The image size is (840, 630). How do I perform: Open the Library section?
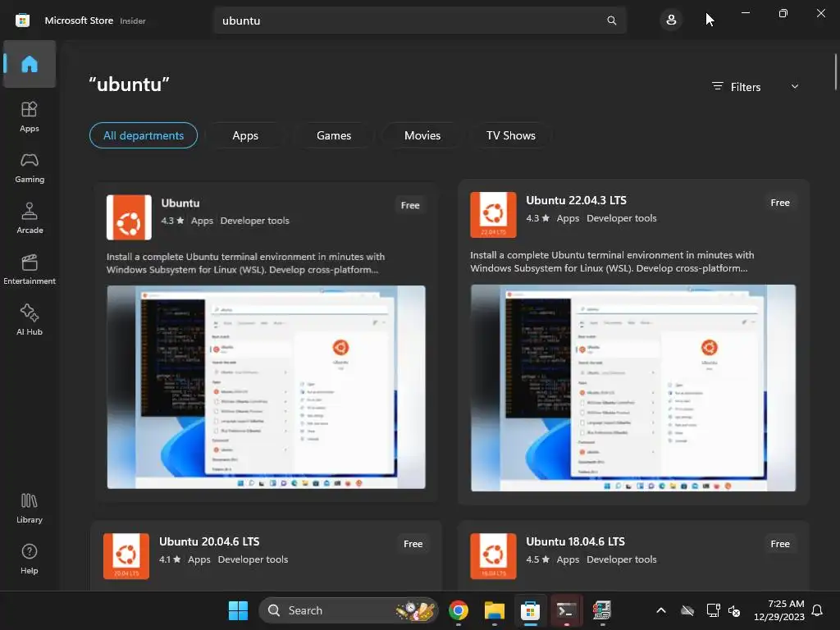pyautogui.click(x=30, y=509)
